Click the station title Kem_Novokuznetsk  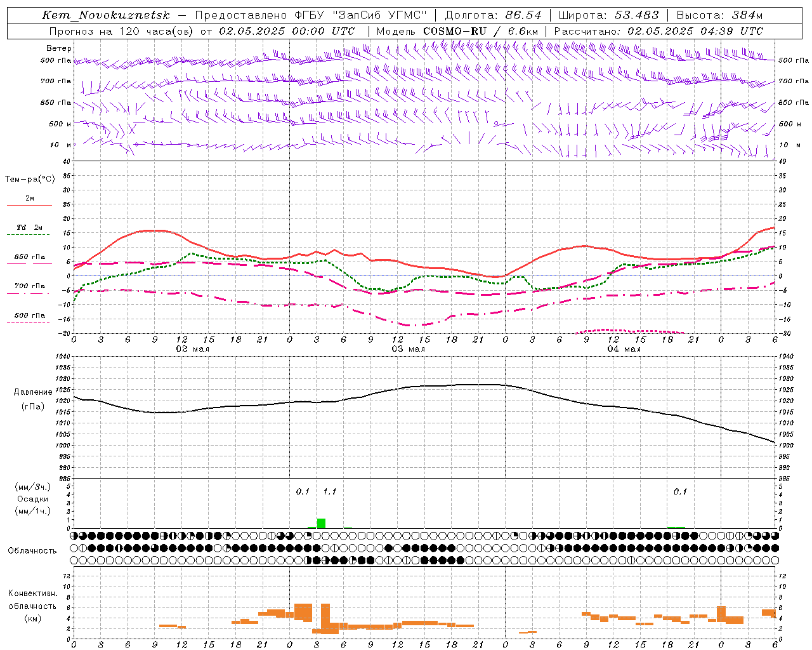(x=106, y=15)
